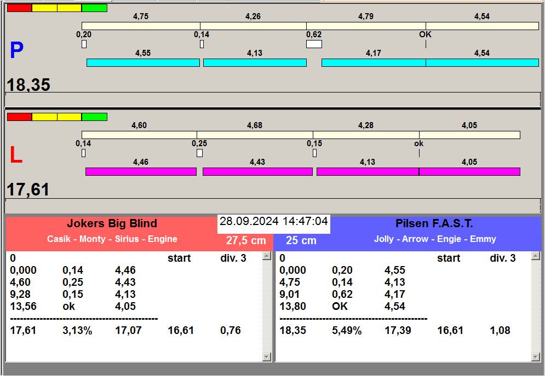Click the 27,5 cm jump height label
Screen dimensions: 545x392
point(246,240)
